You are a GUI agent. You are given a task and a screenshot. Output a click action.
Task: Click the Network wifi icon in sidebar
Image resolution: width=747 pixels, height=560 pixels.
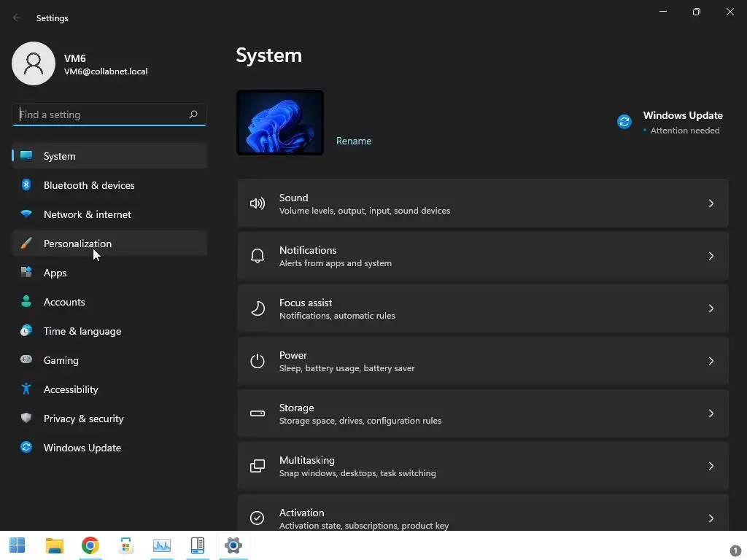(26, 214)
